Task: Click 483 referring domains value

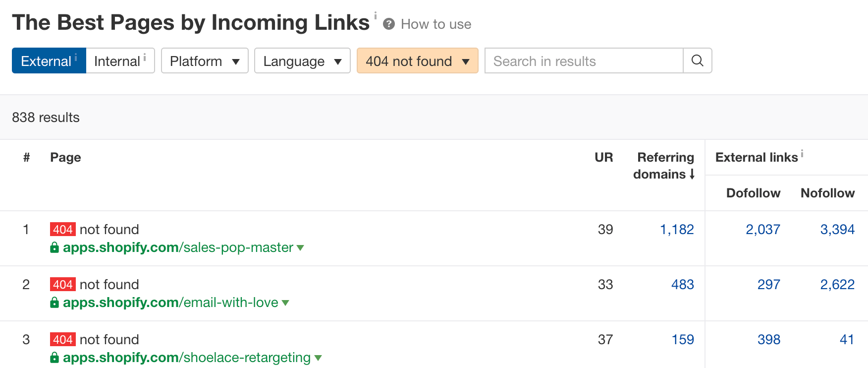Action: click(x=683, y=284)
